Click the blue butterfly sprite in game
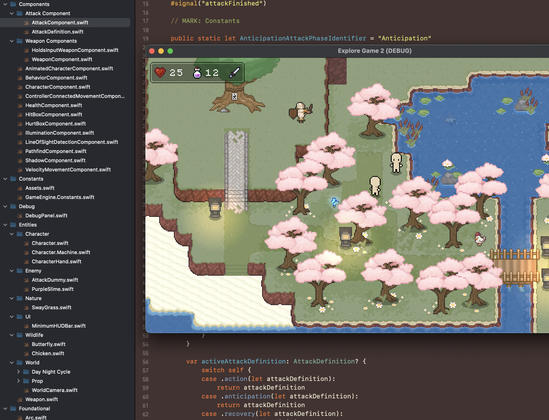Image resolution: width=549 pixels, height=420 pixels. (x=334, y=202)
